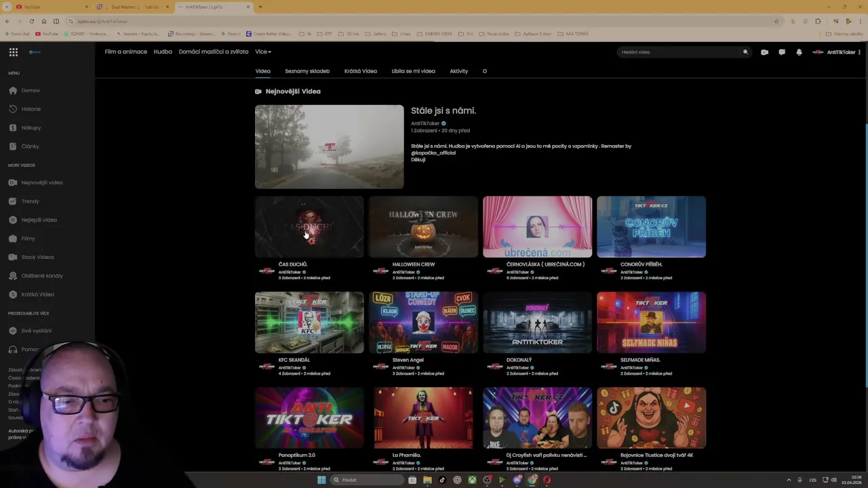The height and width of the screenshot is (488, 868).
Task: Bookmark page with the star icon
Action: point(776,21)
